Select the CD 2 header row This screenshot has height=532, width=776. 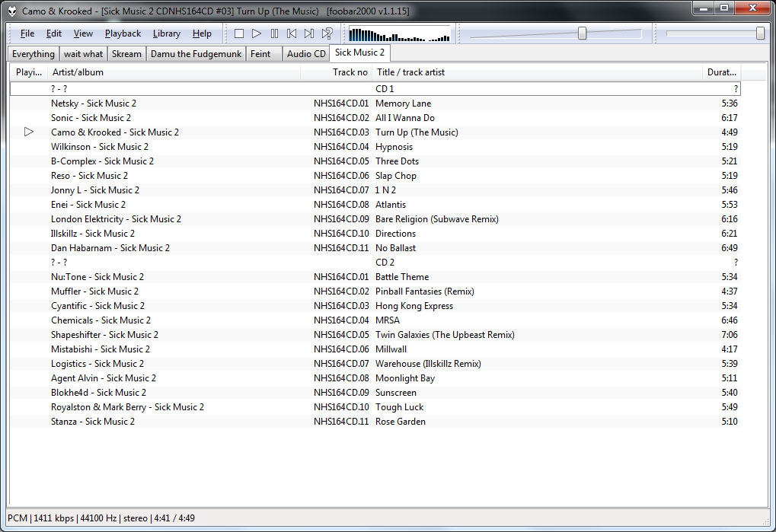coord(375,263)
